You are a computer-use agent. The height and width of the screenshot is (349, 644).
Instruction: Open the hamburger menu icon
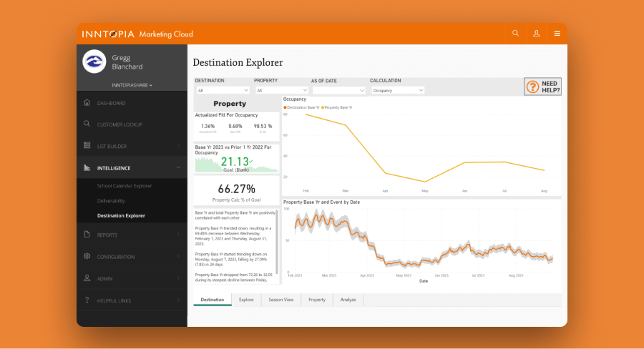point(557,34)
